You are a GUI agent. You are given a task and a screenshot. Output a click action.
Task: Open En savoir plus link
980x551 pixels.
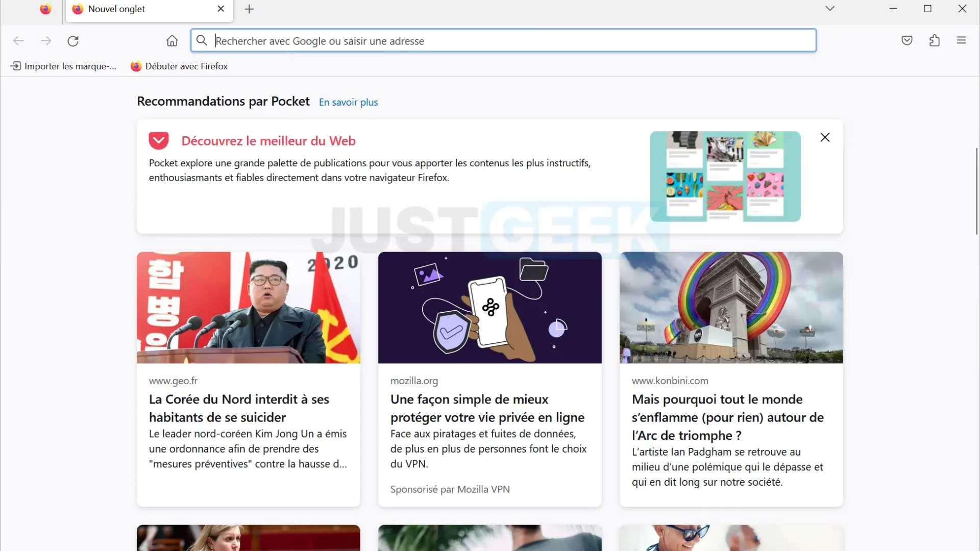tap(348, 102)
